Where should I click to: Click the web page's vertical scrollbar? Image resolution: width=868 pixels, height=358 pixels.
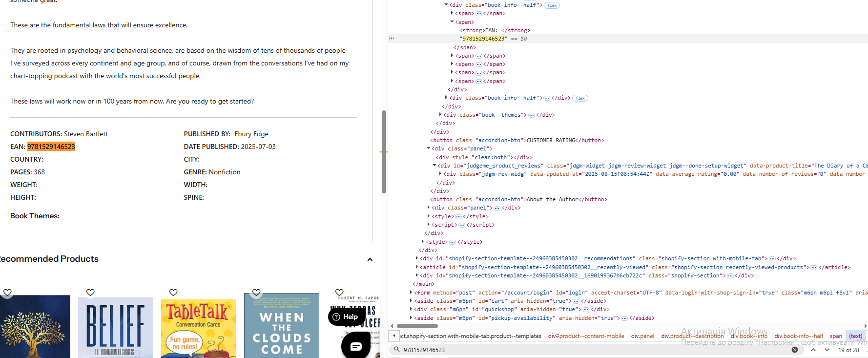pos(384,152)
